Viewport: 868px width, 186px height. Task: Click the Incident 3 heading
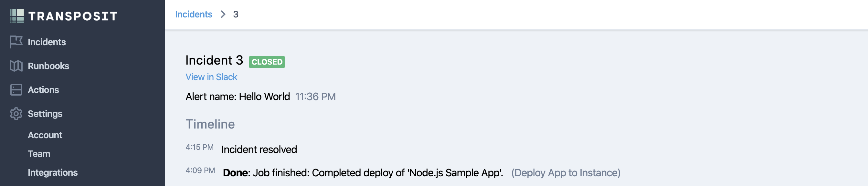coord(214,60)
